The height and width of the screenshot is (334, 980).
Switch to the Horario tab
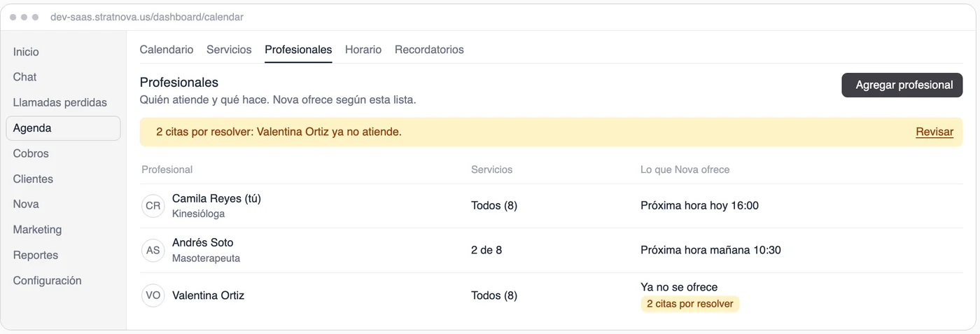363,50
